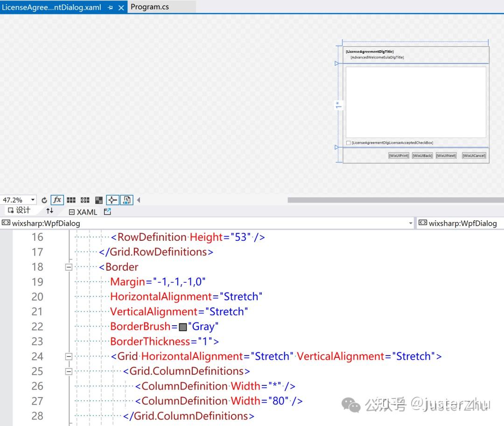
Task: Toggle the checkered artboard background icon
Action: 98,200
